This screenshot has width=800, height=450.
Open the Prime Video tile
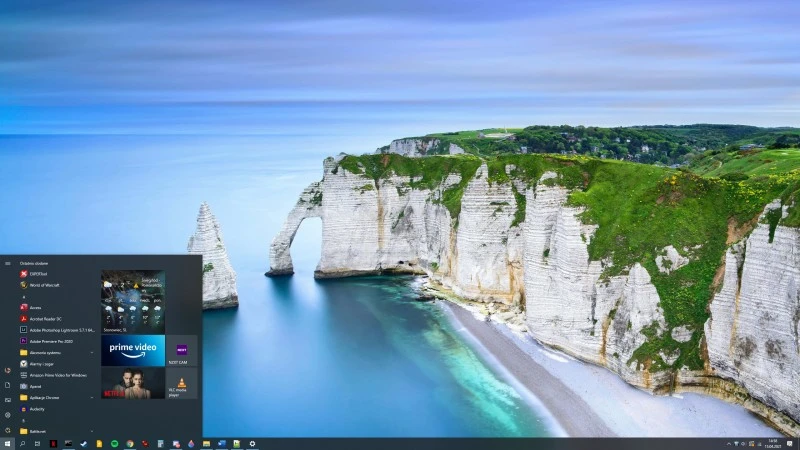click(x=133, y=351)
